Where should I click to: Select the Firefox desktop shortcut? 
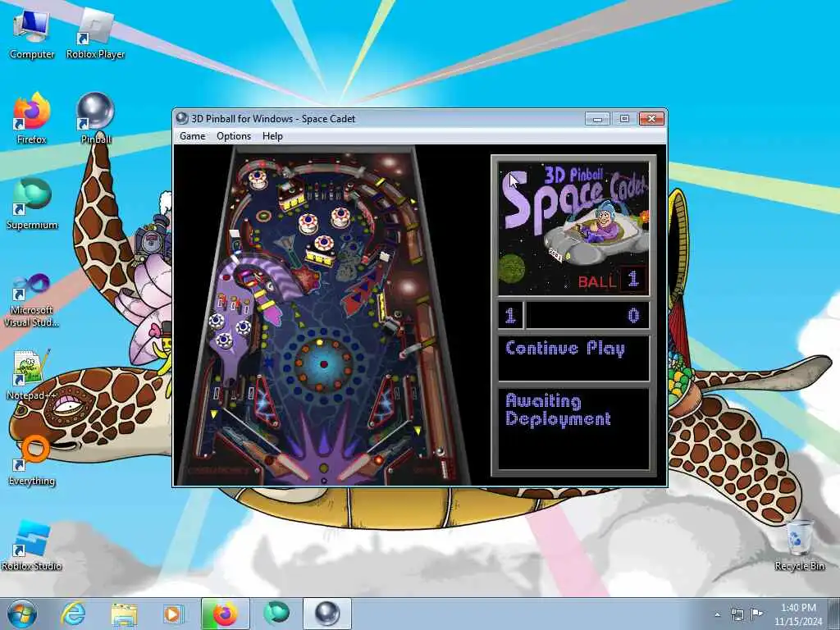pos(32,118)
